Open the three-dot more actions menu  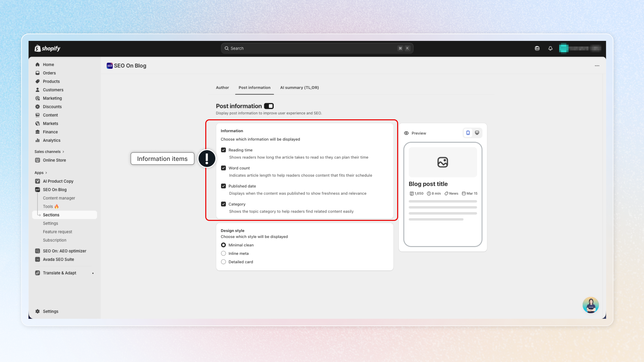pyautogui.click(x=597, y=66)
